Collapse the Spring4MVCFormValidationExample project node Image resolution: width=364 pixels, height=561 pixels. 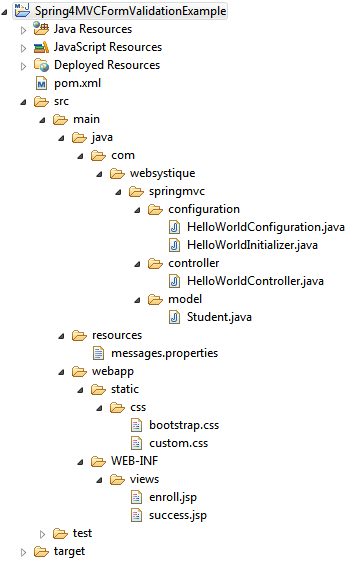point(5,12)
